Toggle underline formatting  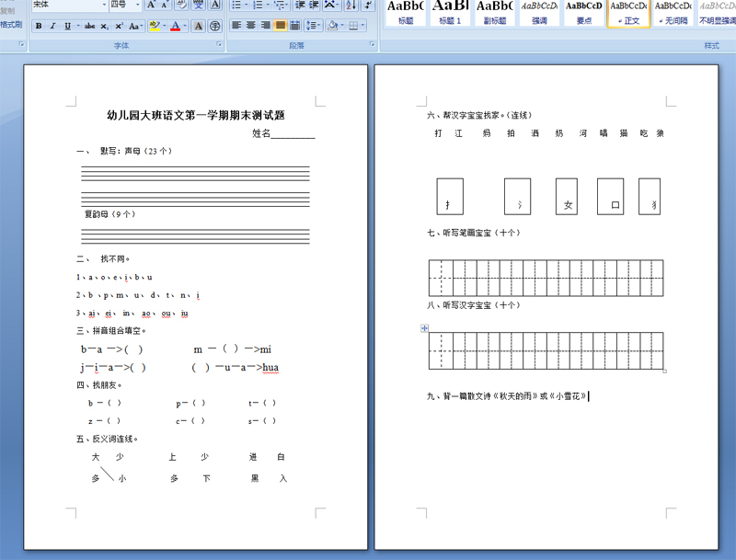click(67, 26)
